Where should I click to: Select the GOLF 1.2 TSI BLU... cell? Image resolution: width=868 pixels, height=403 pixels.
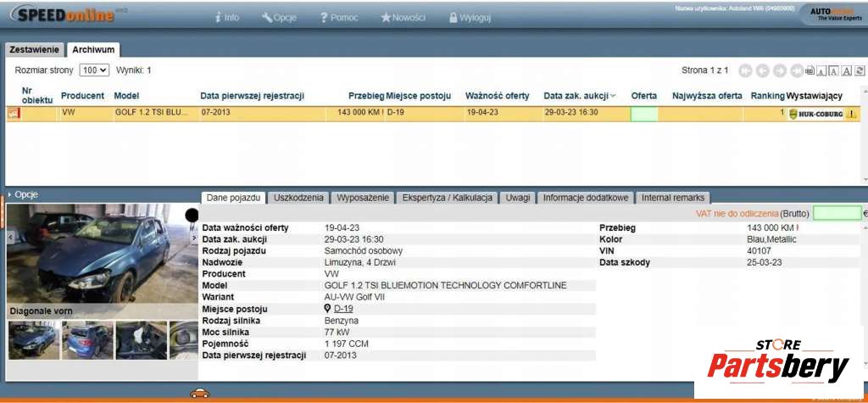pos(151,113)
